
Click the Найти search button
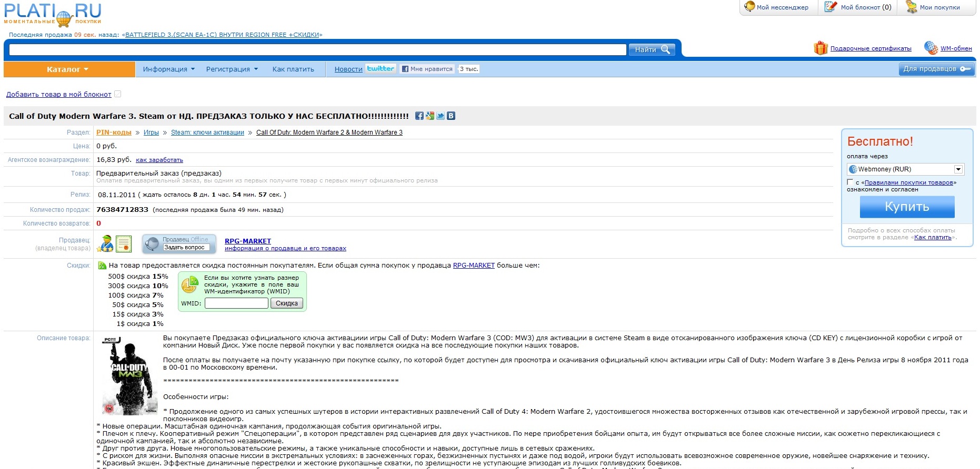click(652, 49)
